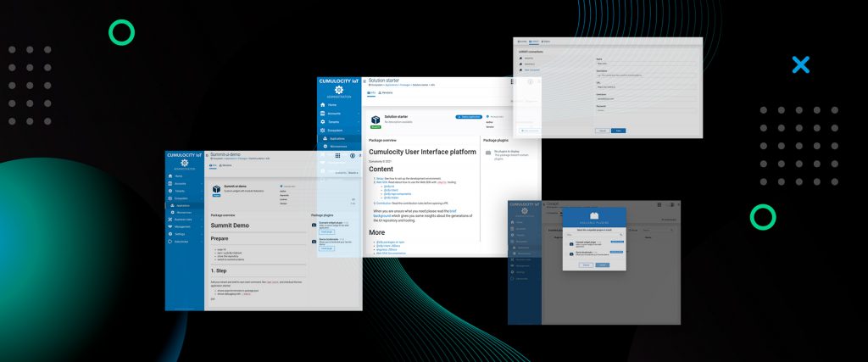The image size is (868, 362).
Task: Expand Tenants menu in Solution starter sidebar
Action: 359,121
